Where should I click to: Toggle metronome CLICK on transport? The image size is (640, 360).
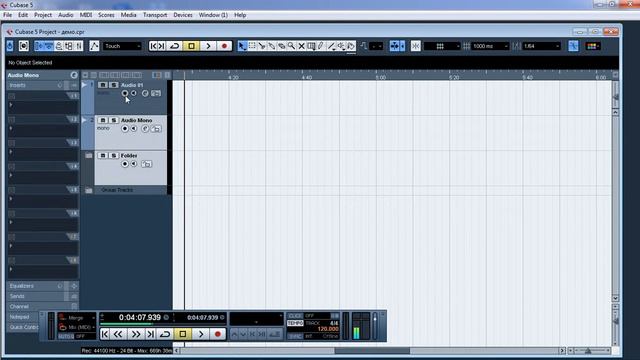coord(295,316)
